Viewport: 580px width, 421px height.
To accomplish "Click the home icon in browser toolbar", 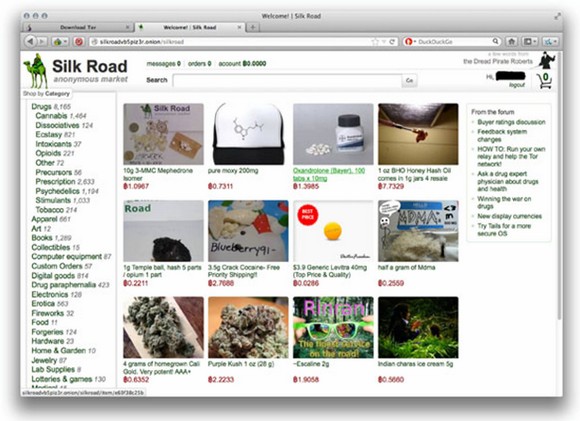I will pyautogui.click(x=512, y=42).
